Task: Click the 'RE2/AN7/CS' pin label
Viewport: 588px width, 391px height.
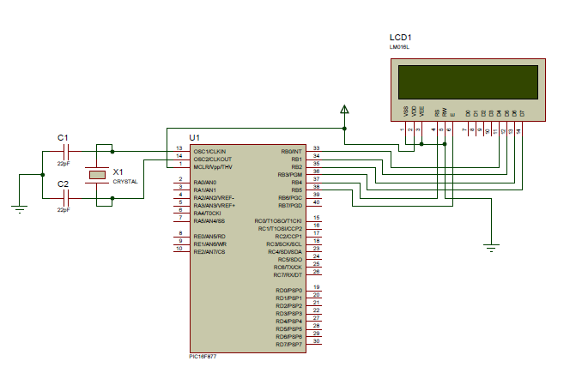Action: click(x=209, y=252)
